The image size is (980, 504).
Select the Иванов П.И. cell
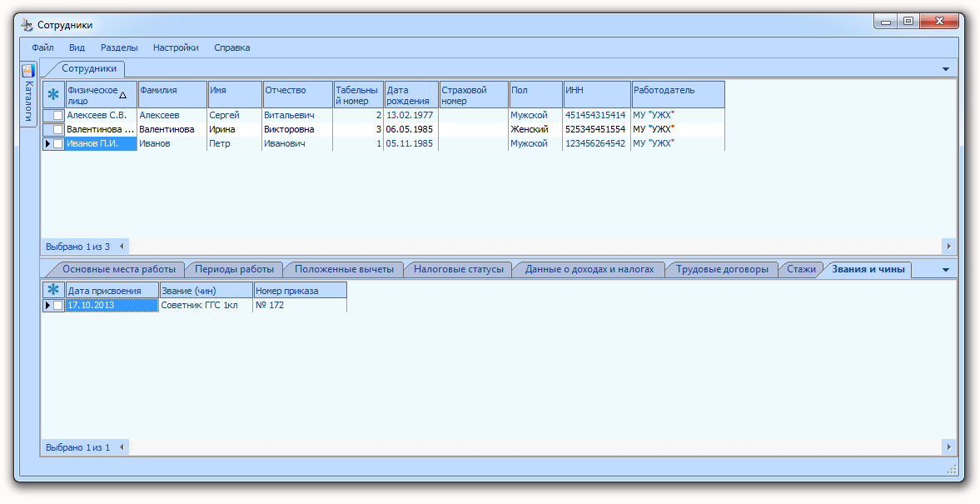coord(102,143)
